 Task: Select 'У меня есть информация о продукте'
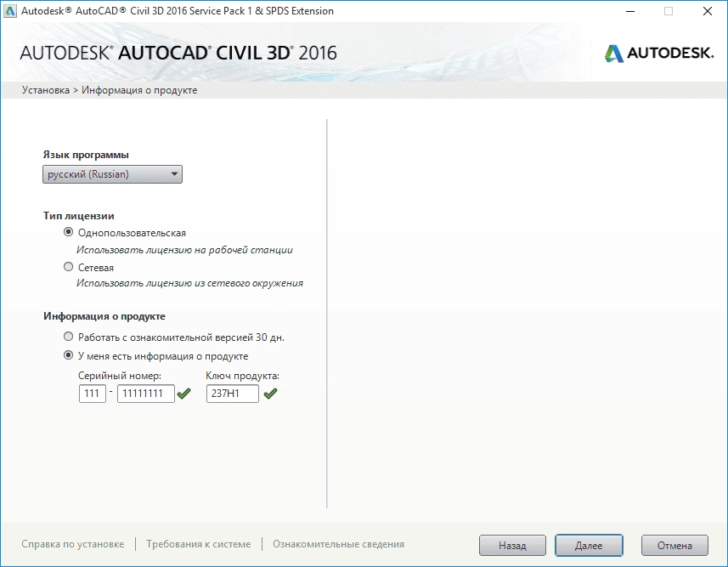pos(68,355)
